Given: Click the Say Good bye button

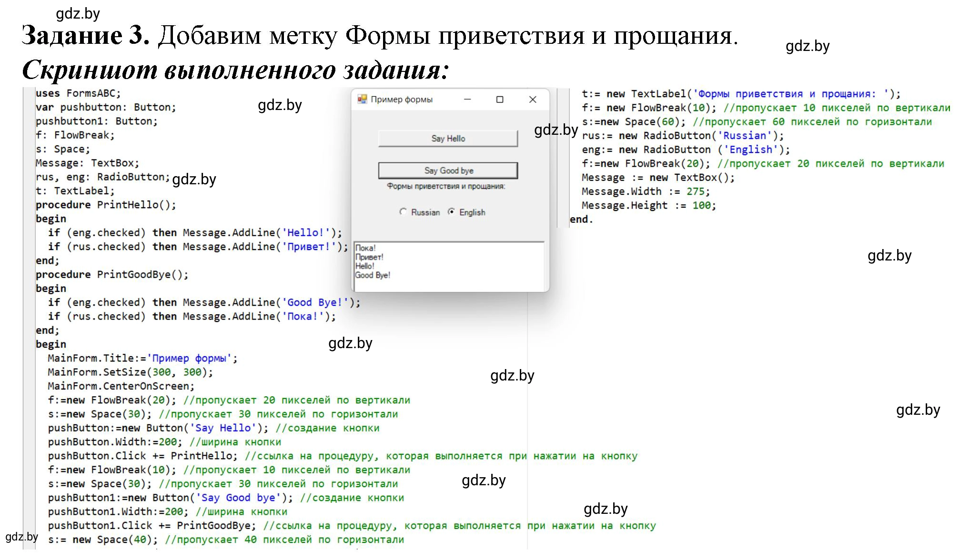Looking at the screenshot, I should tap(448, 170).
